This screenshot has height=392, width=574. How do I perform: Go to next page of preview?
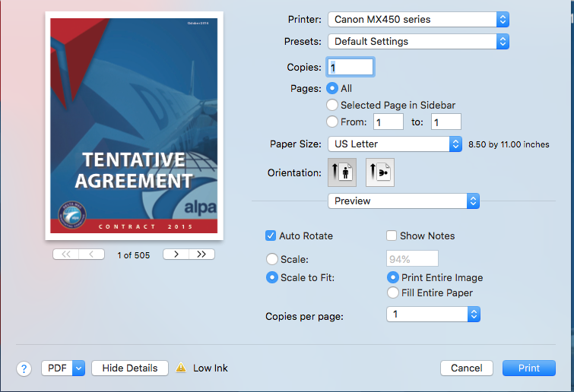176,254
